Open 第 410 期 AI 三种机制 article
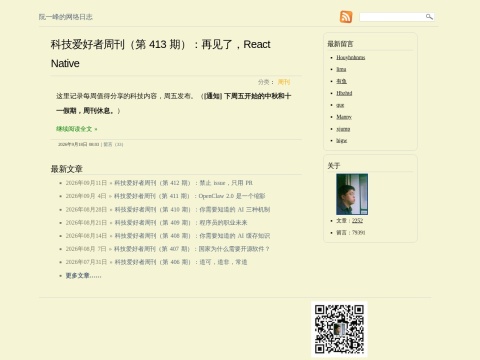The width and height of the screenshot is (480, 360). point(192,209)
